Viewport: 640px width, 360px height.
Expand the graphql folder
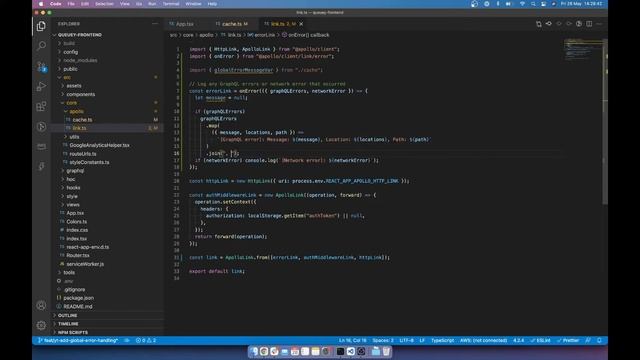point(75,171)
